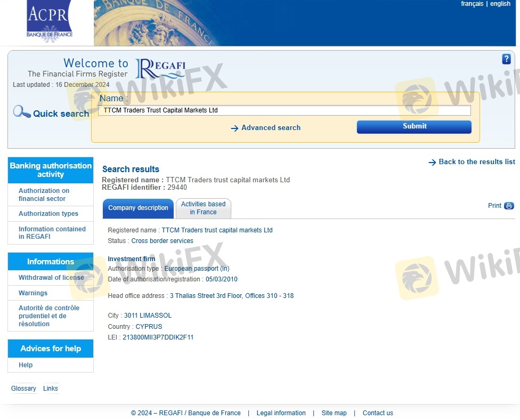
Task: Open the bottom Links page
Action: click(x=51, y=389)
